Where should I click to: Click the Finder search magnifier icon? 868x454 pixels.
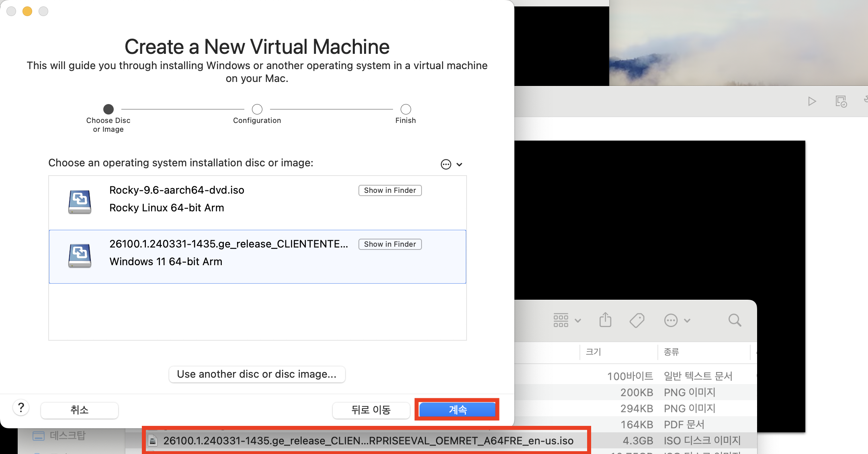click(x=735, y=320)
